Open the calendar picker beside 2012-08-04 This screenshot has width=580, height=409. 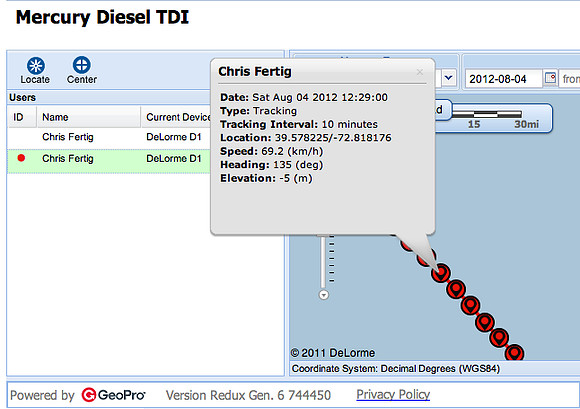pos(550,78)
